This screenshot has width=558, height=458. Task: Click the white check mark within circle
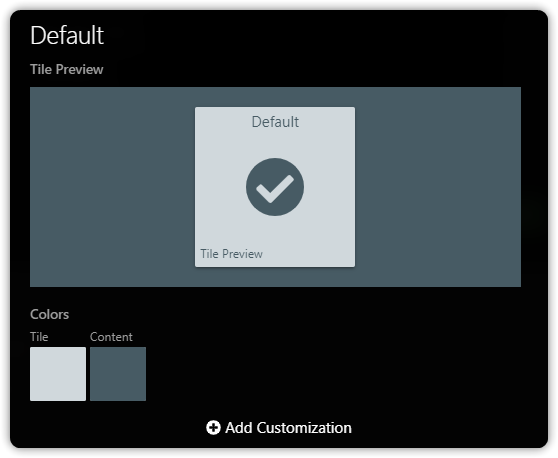(275, 189)
